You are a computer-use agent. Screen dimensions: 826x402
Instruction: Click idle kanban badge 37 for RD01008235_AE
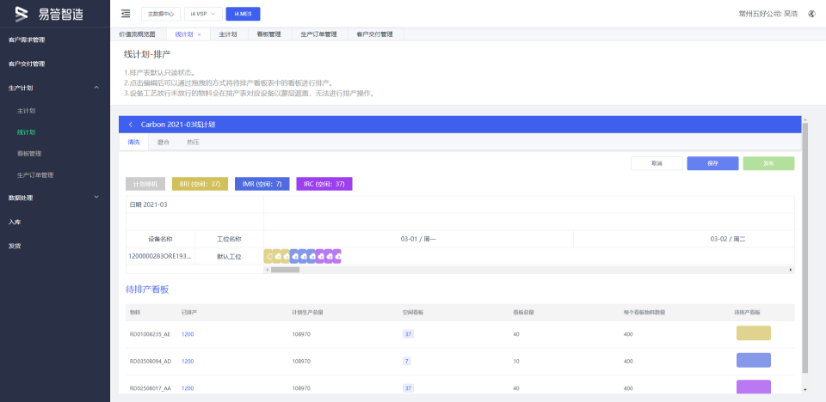[408, 334]
